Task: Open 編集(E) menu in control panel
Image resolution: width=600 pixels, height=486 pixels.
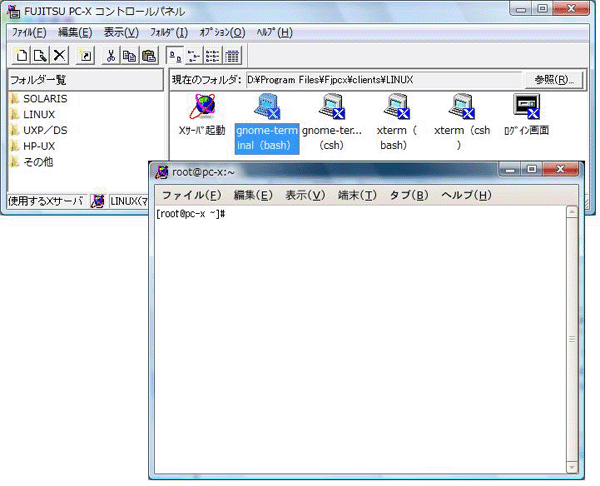Action: coord(75,33)
